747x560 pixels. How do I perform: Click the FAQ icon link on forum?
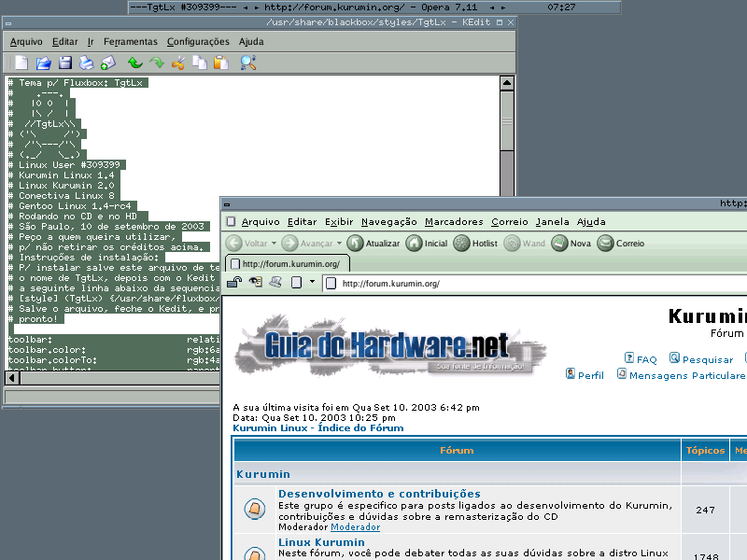629,357
